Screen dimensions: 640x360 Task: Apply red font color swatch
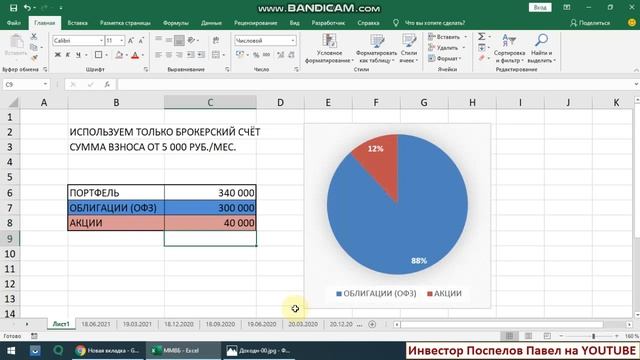coord(135,55)
